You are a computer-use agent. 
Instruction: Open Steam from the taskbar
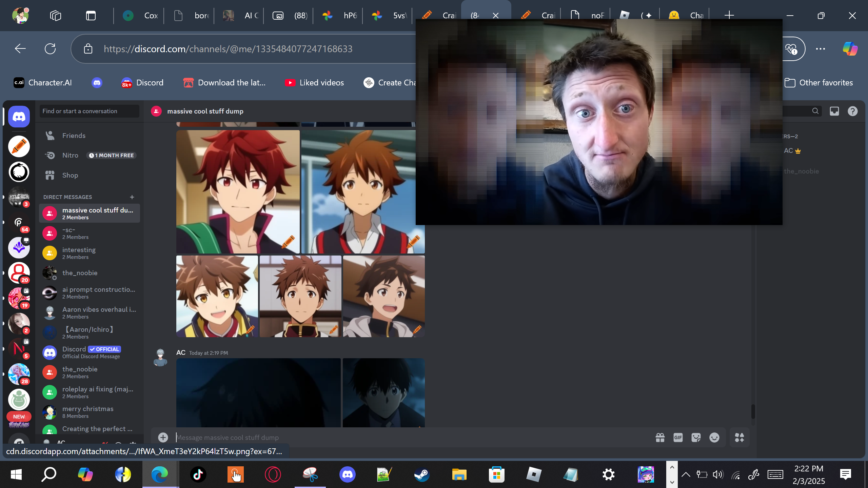(x=422, y=474)
